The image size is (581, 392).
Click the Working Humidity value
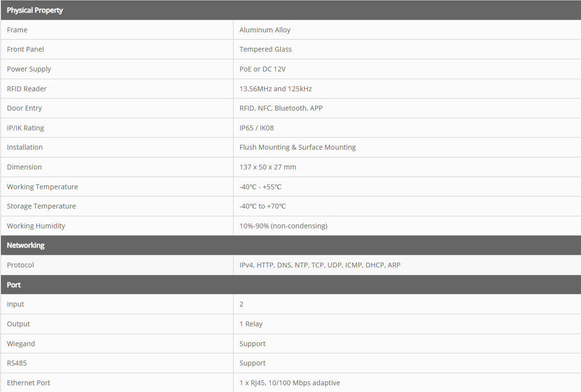[x=283, y=226]
